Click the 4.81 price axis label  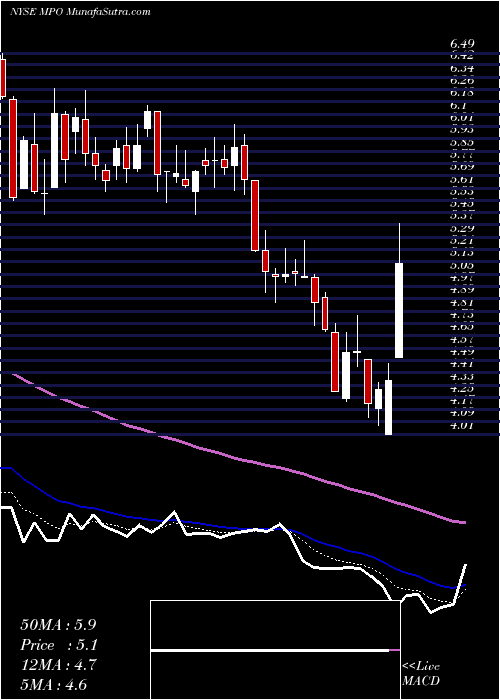click(x=462, y=302)
